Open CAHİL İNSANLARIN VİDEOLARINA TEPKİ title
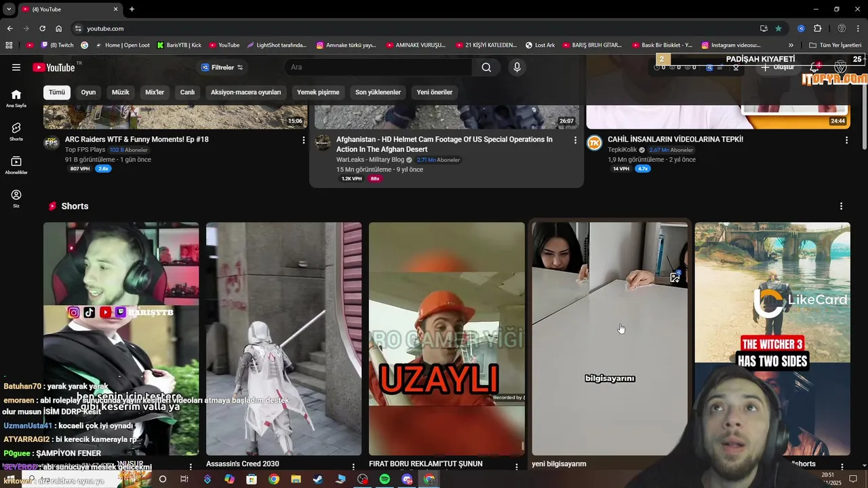Image resolution: width=868 pixels, height=488 pixels. pos(675,140)
